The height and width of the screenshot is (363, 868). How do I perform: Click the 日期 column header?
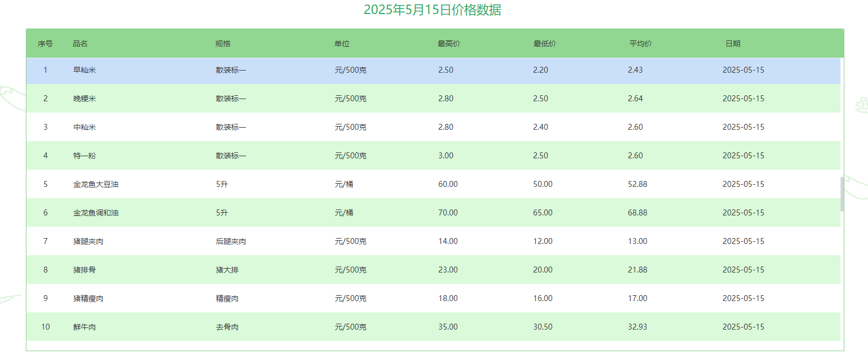coord(732,44)
